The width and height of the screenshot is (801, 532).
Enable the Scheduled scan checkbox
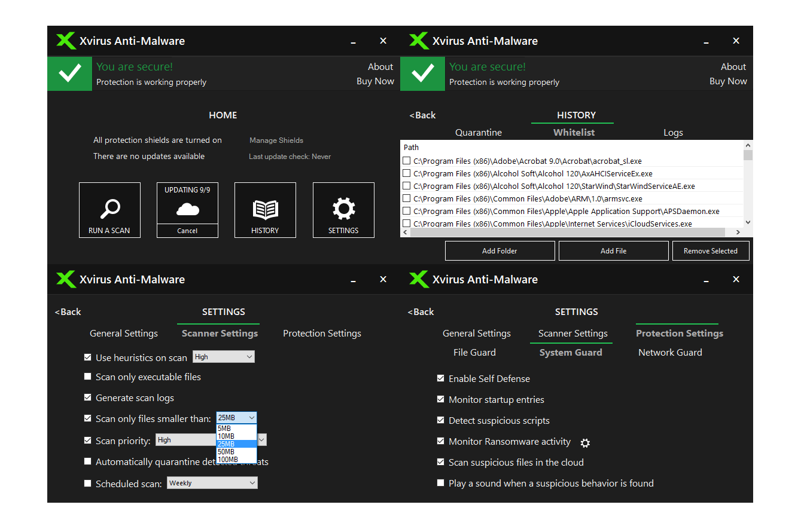pos(88,484)
